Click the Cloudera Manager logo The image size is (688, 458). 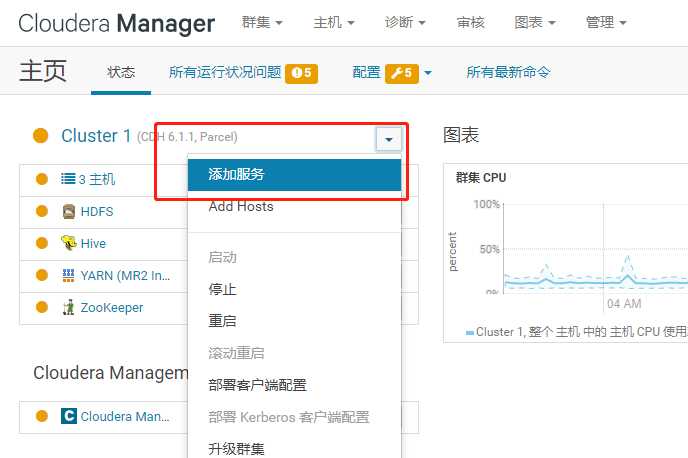pyautogui.click(x=117, y=23)
